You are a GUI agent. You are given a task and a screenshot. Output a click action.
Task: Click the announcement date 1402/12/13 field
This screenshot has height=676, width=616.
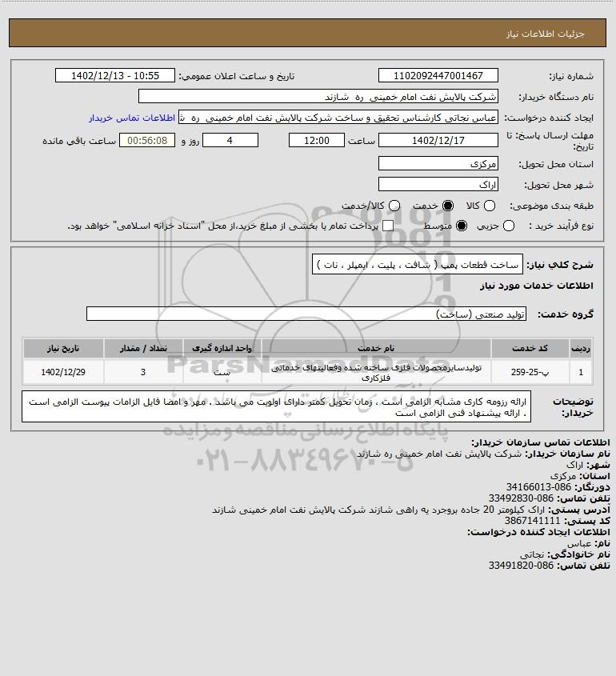[115, 75]
